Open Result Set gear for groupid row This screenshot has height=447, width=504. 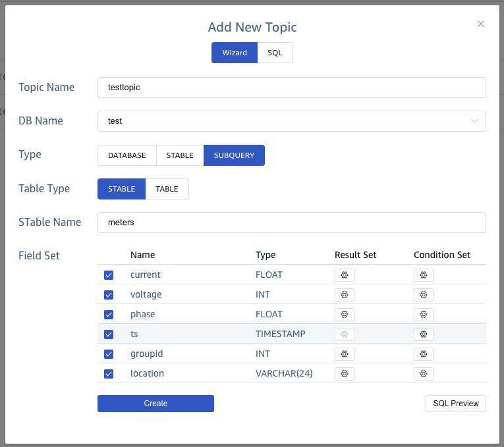344,354
